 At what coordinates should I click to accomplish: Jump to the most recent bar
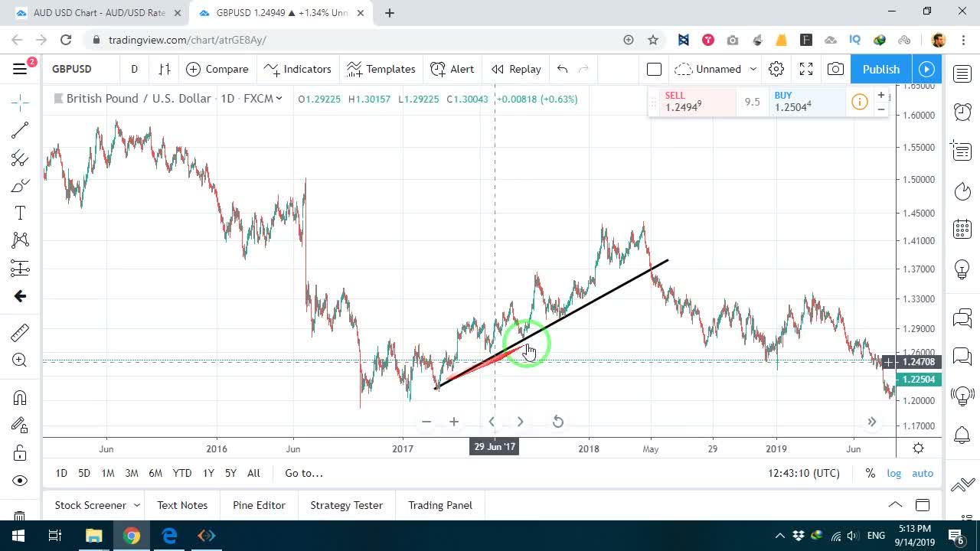point(872,422)
